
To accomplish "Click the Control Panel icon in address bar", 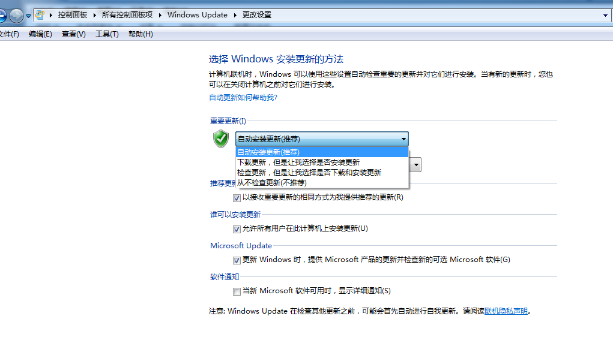I will coord(40,15).
